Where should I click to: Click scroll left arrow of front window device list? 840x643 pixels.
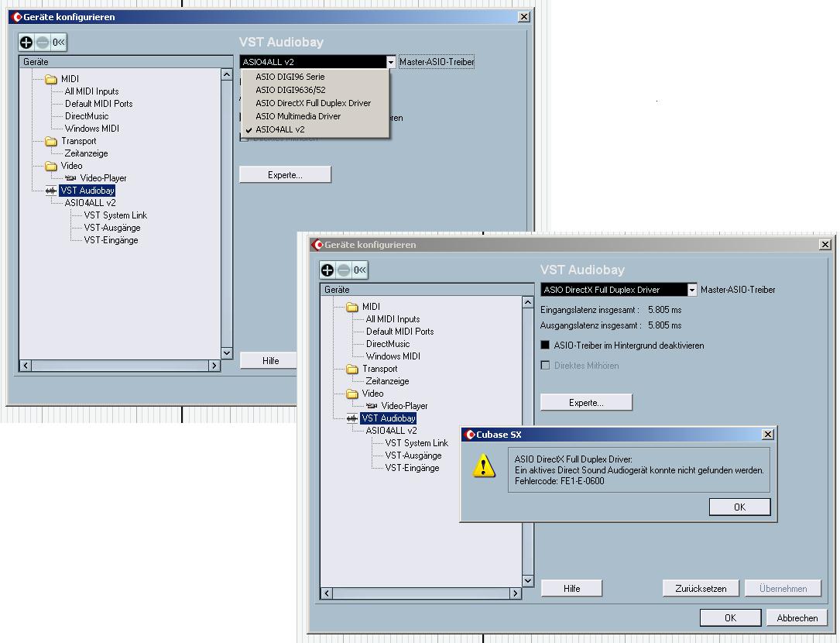tap(327, 593)
